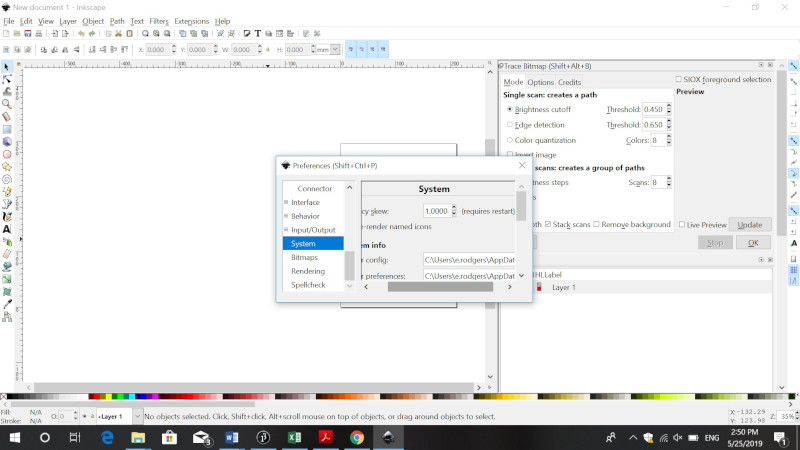This screenshot has width=800, height=450.
Task: Select the Spiral tool
Action: click(x=7, y=179)
